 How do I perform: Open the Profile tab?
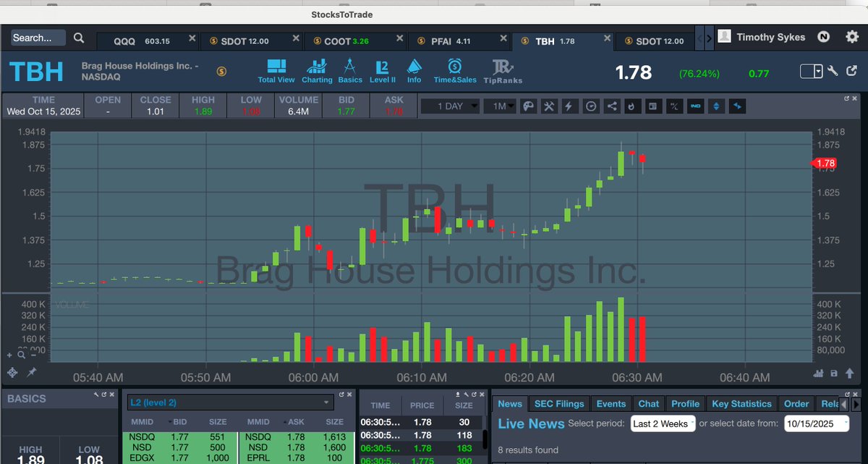[685, 404]
